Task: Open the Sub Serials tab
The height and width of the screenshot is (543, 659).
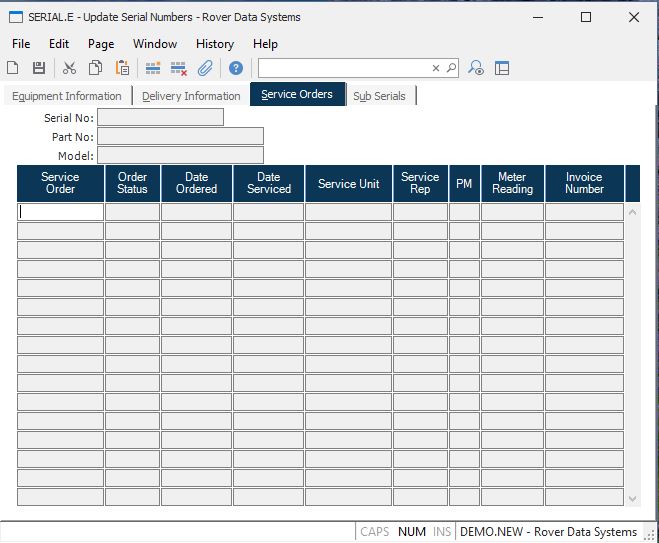Action: point(379,96)
